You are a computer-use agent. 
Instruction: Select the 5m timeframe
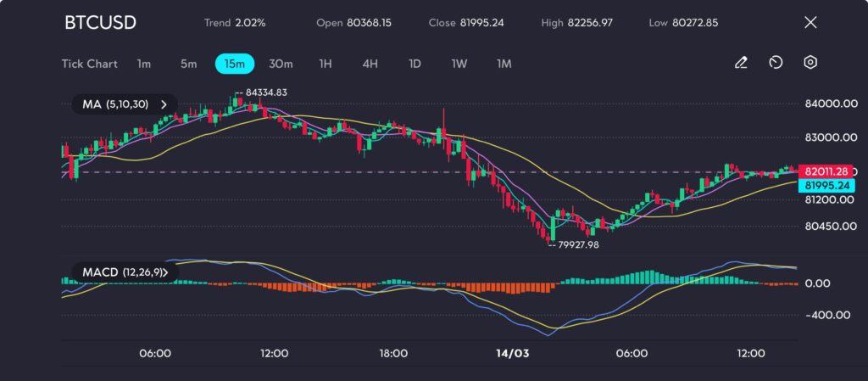[x=188, y=64]
